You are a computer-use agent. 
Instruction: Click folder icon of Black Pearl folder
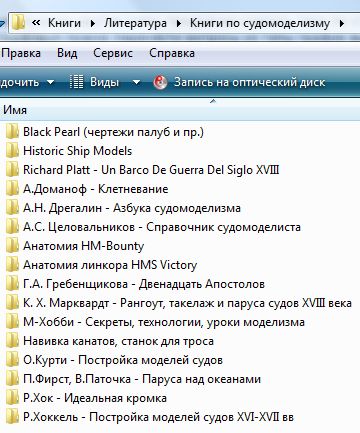[12, 132]
